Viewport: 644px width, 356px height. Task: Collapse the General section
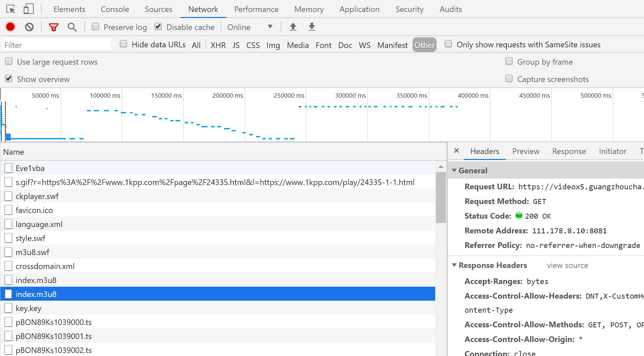tap(454, 170)
